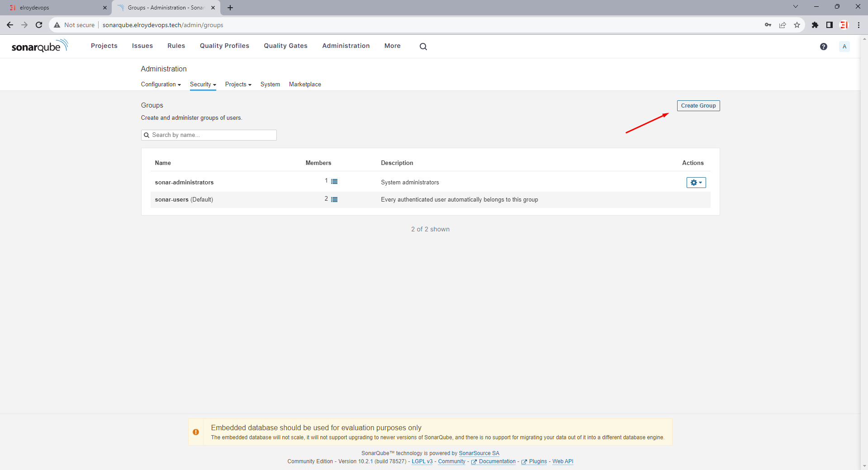Open the search magnifier in top navigation
This screenshot has width=868, height=470.
(x=423, y=46)
